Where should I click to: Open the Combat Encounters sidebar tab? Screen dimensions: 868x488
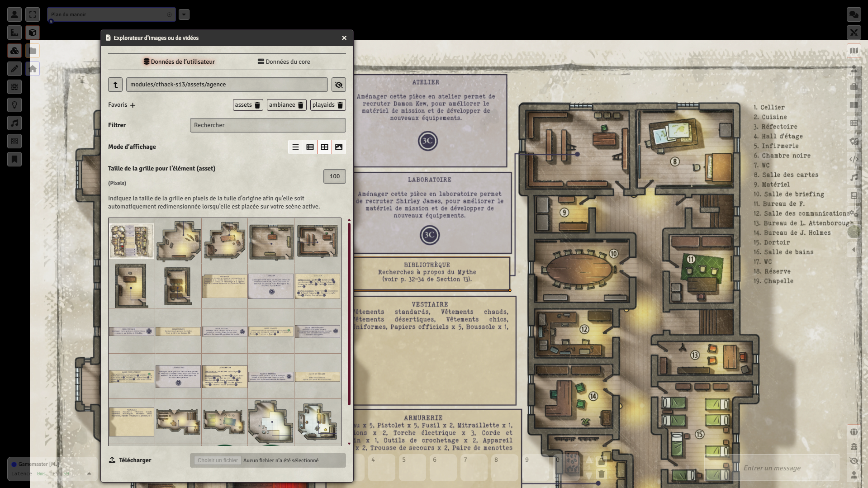point(854,33)
